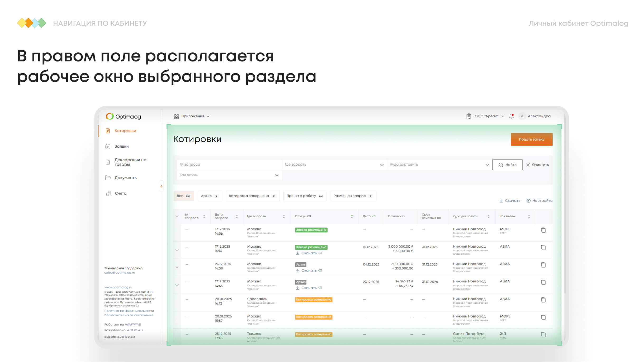Open Котировки section in sidebar
Image resolution: width=644 pixels, height=362 pixels.
click(125, 131)
